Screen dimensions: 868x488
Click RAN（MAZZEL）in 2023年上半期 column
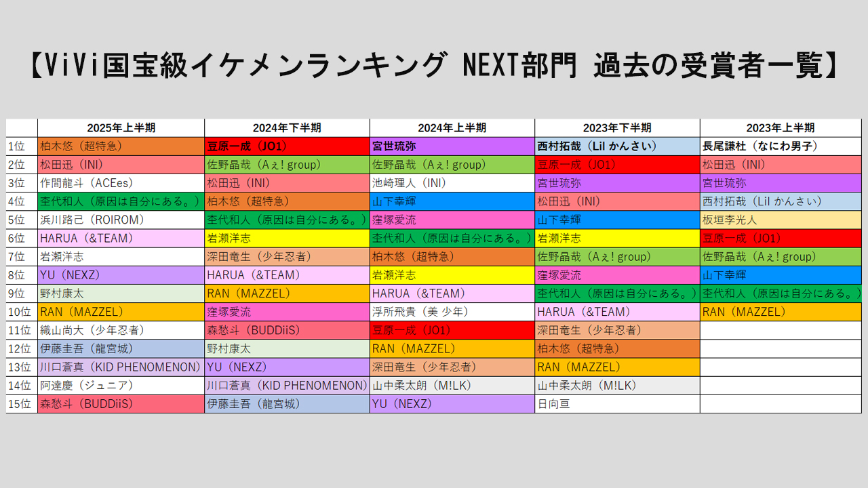[781, 312]
